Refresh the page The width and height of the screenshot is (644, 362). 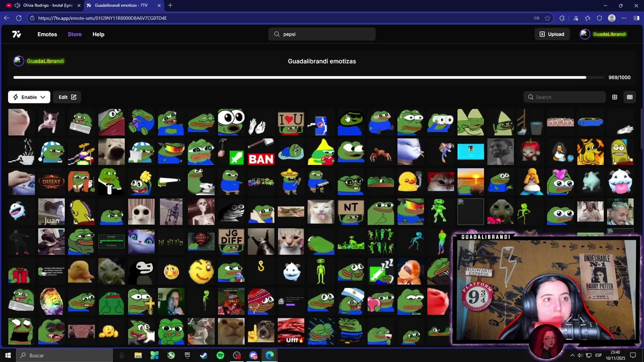click(x=19, y=18)
